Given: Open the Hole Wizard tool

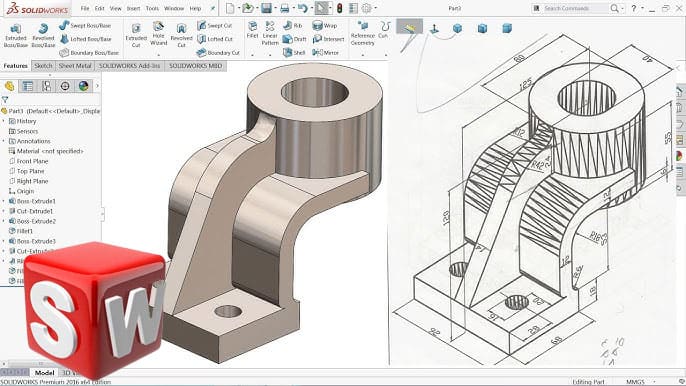Looking at the screenshot, I should click(158, 33).
